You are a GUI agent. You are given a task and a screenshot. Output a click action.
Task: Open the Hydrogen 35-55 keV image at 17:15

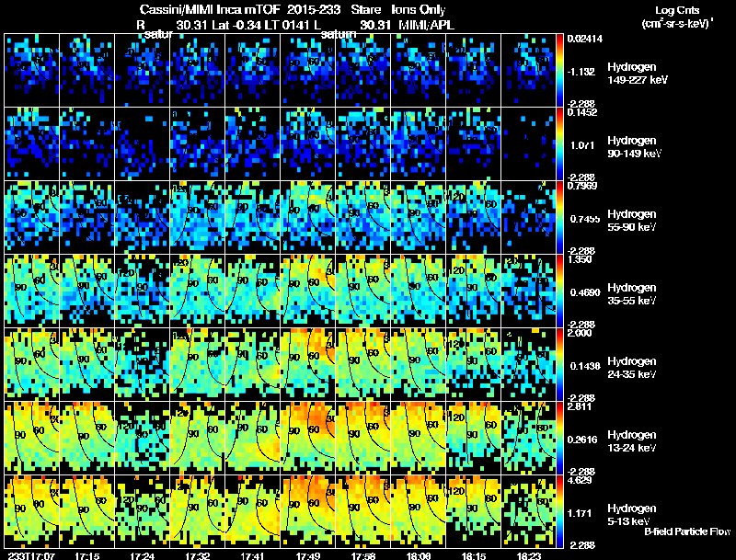[x=86, y=291]
